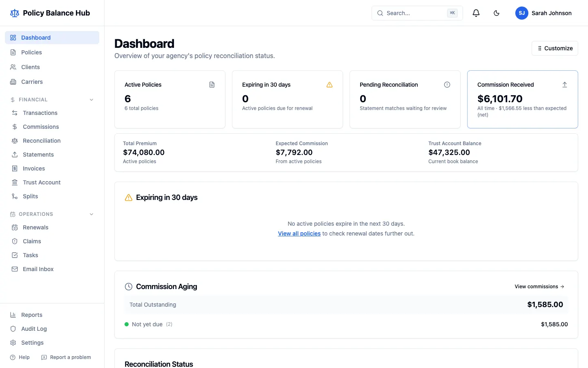Open the Help link
Screen dimensions: 588x368
pyautogui.click(x=20, y=357)
